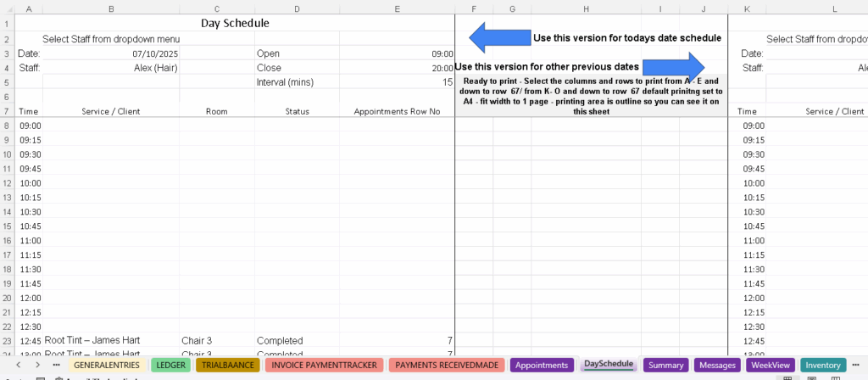Open the Alex (Hair) staff dropdown cell

pos(111,68)
